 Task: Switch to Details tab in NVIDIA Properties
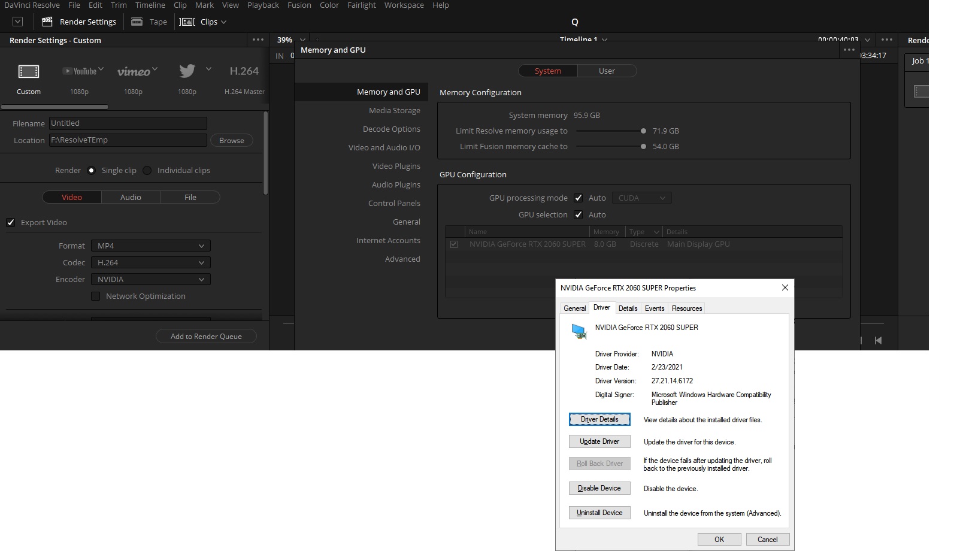coord(628,308)
